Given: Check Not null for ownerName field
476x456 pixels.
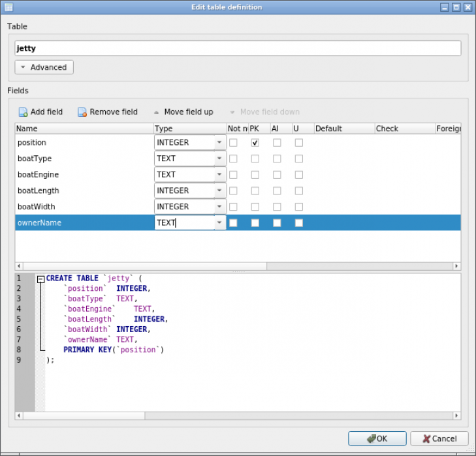Looking at the screenshot, I should click(x=233, y=223).
